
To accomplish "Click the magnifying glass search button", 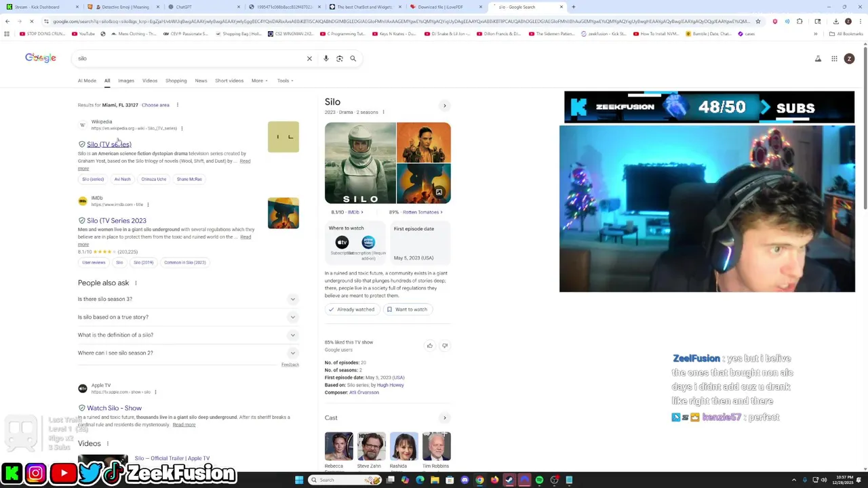I will coord(353,58).
